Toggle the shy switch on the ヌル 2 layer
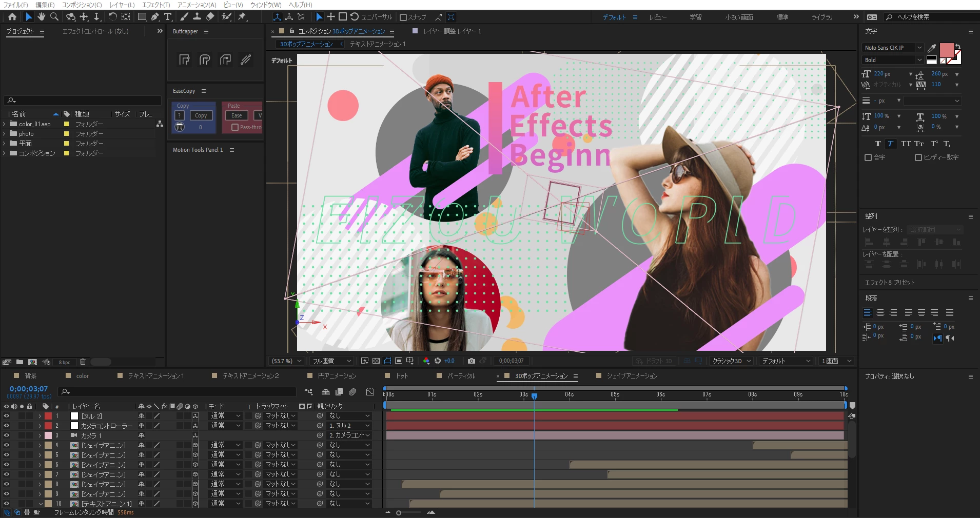The image size is (980, 518). tap(141, 416)
